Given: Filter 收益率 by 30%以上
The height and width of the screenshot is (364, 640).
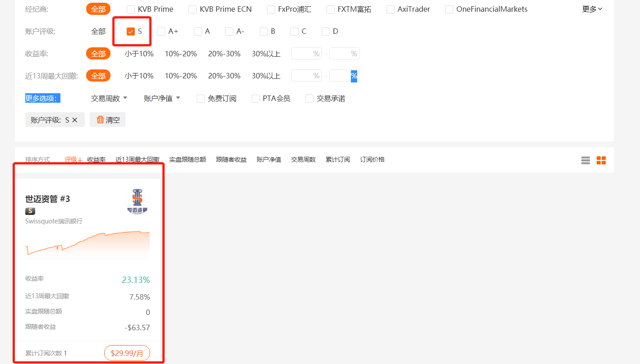Looking at the screenshot, I should click(266, 54).
